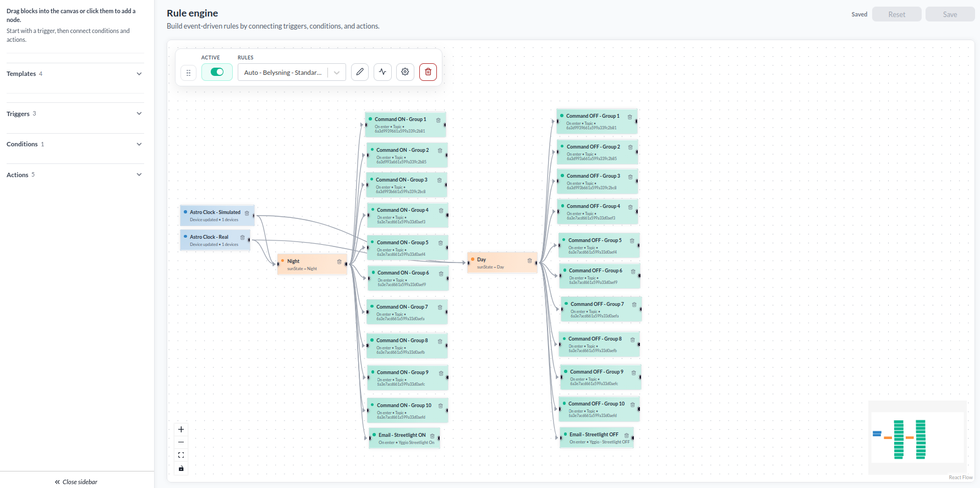Delete Command ON - Group 10 node

pyautogui.click(x=440, y=406)
